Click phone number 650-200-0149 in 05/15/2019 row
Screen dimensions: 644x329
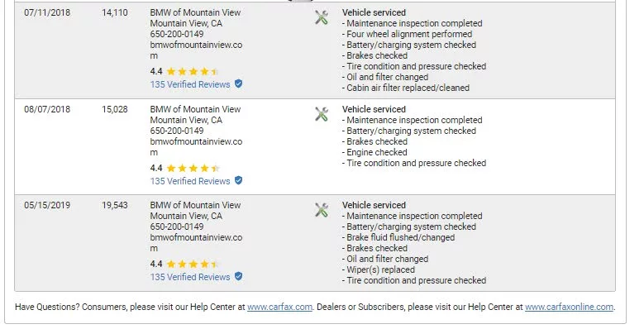[x=177, y=226]
